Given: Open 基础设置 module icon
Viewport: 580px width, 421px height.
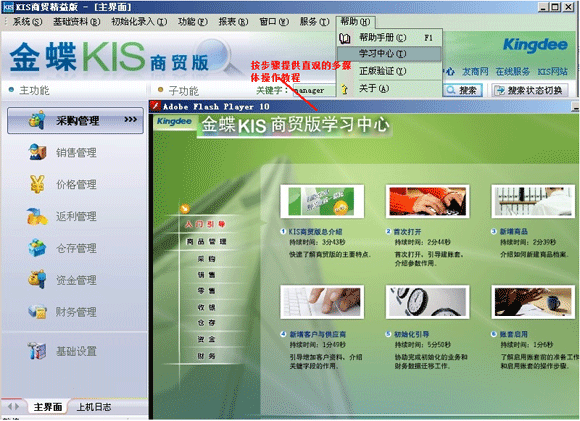Looking at the screenshot, I should 37,351.
